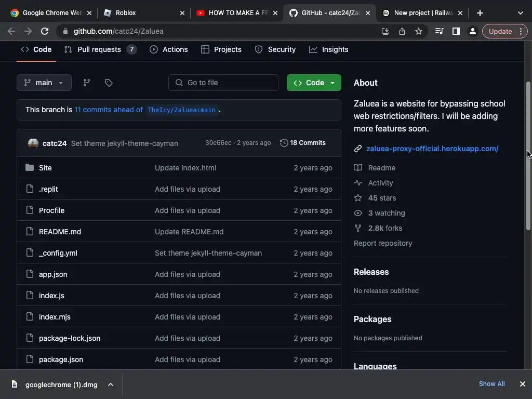Toggle the browser side panel icon
Screen dimensions: 532x399
456,31
